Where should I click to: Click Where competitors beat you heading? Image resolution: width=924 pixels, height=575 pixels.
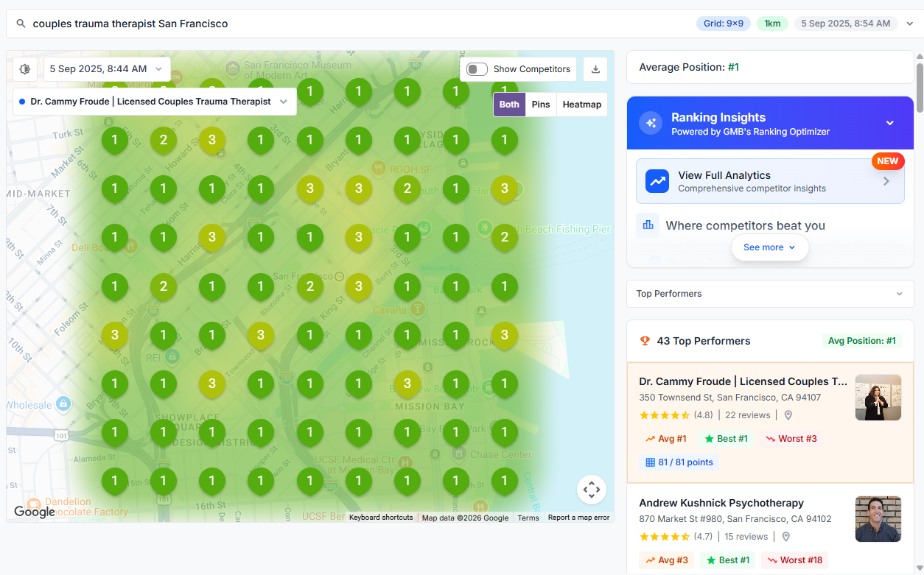point(745,225)
